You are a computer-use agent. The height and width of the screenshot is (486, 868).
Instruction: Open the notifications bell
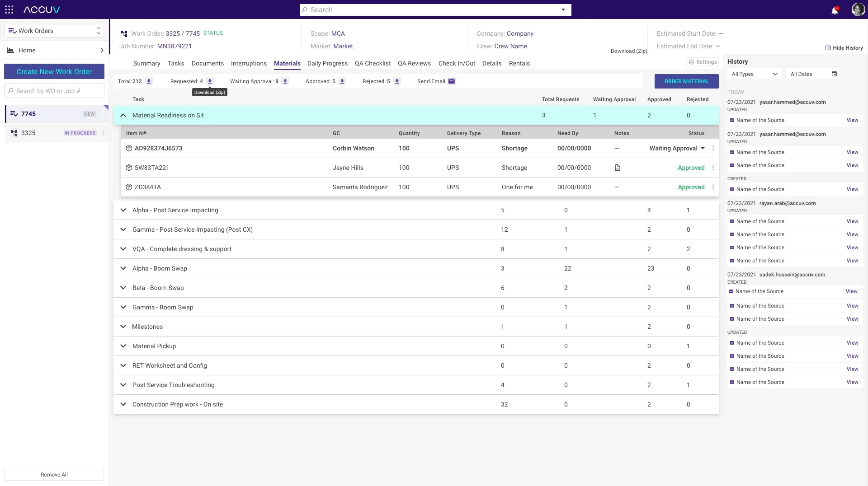[x=835, y=10]
